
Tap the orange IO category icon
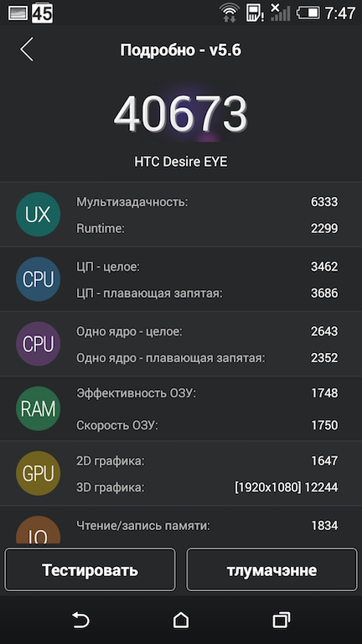click(39, 530)
